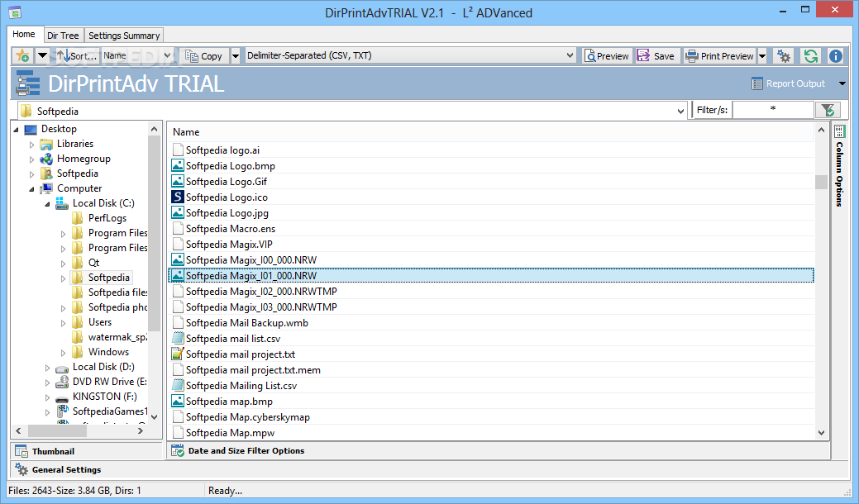Expand the Homegroup tree node
859x504 pixels.
(x=31, y=159)
